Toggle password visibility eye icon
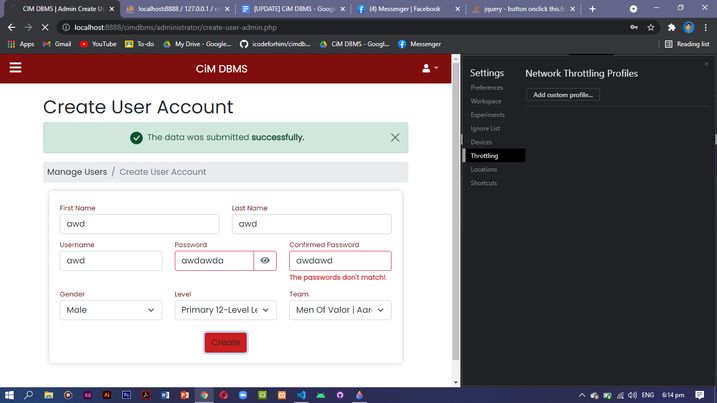 265,260
